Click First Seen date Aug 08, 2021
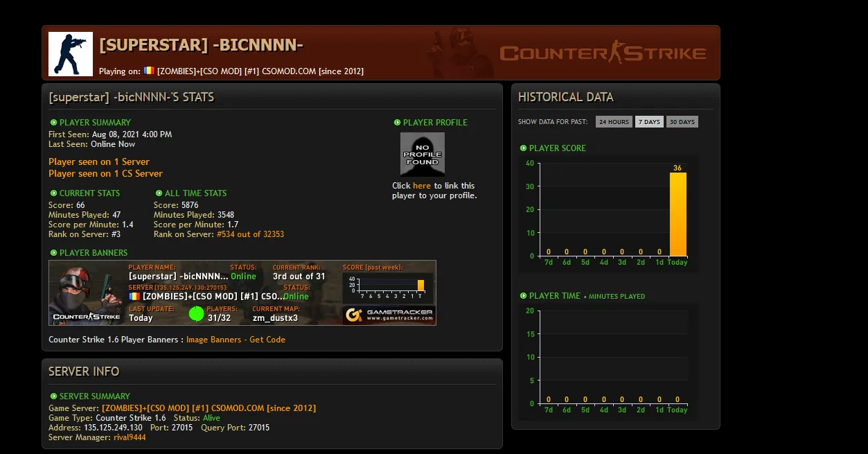 tap(132, 134)
